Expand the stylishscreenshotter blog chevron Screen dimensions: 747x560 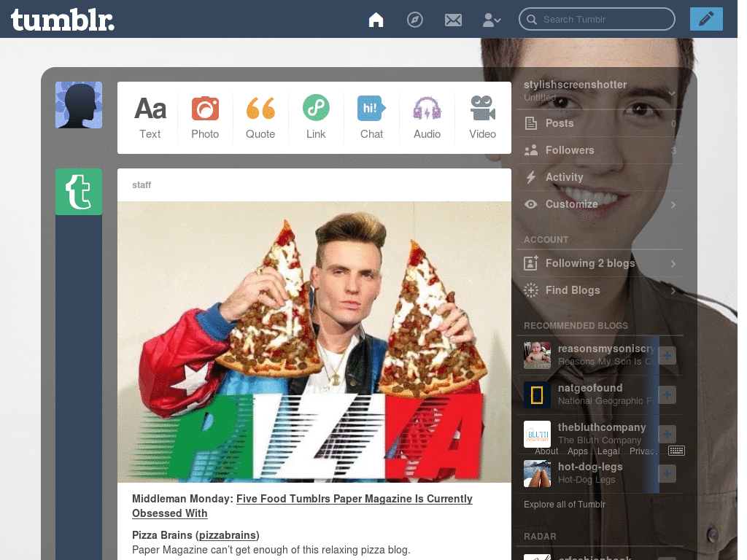[672, 93]
